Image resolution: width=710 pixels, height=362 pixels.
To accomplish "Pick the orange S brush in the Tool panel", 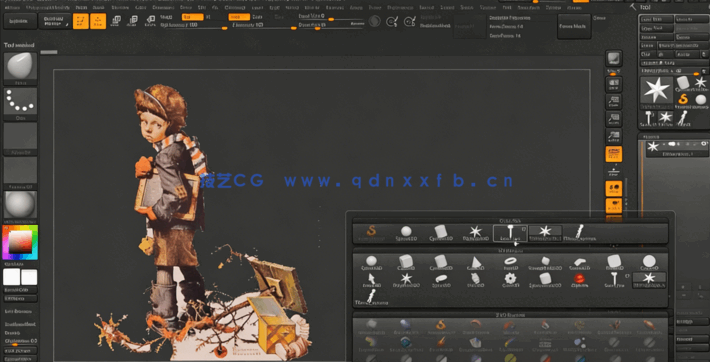I will tap(683, 100).
